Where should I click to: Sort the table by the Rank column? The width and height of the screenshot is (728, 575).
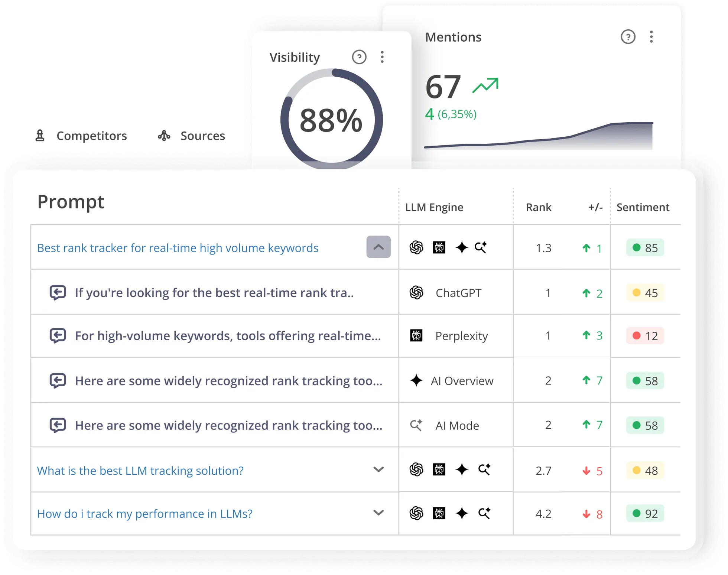coord(538,207)
